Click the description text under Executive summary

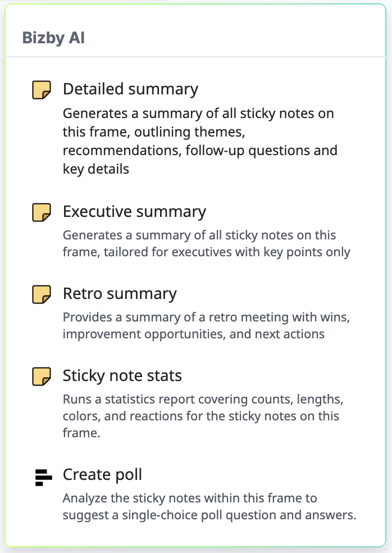pyautogui.click(x=207, y=244)
